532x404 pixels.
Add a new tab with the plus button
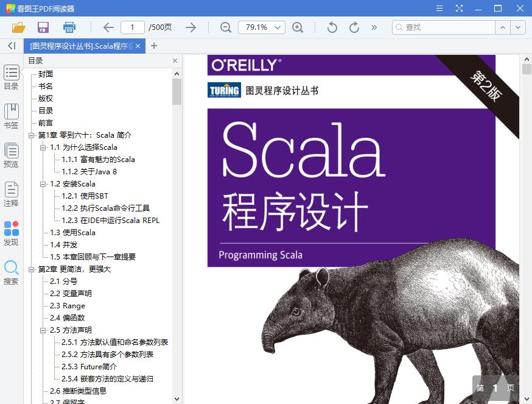[154, 46]
